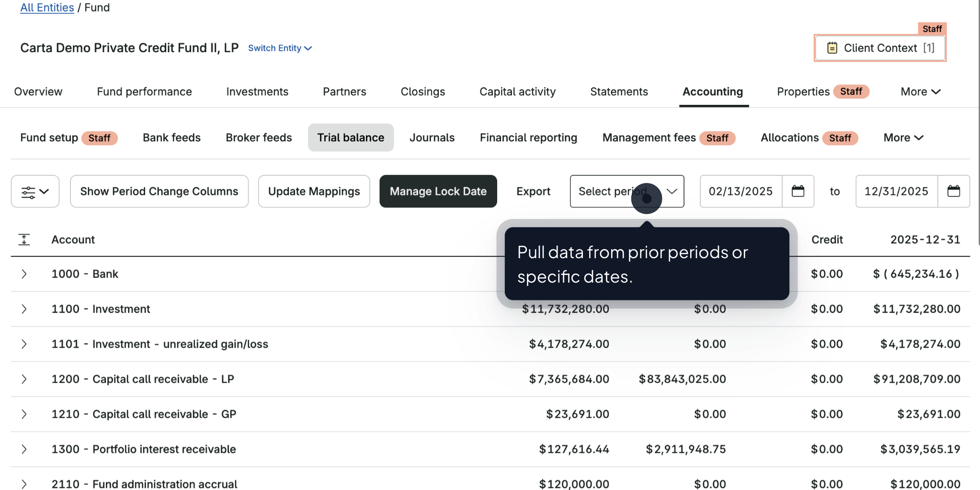The image size is (980, 490).
Task: Open the calendar picker for the start date
Action: pos(798,191)
